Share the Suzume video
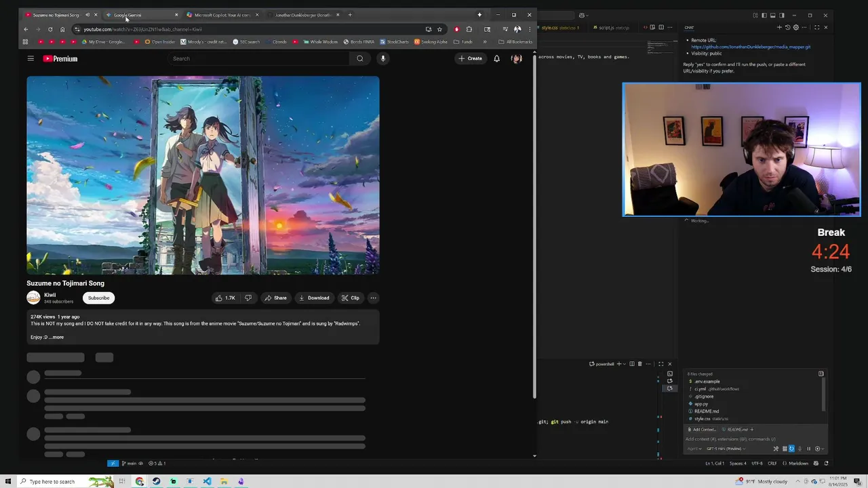This screenshot has height=488, width=868. pyautogui.click(x=275, y=298)
